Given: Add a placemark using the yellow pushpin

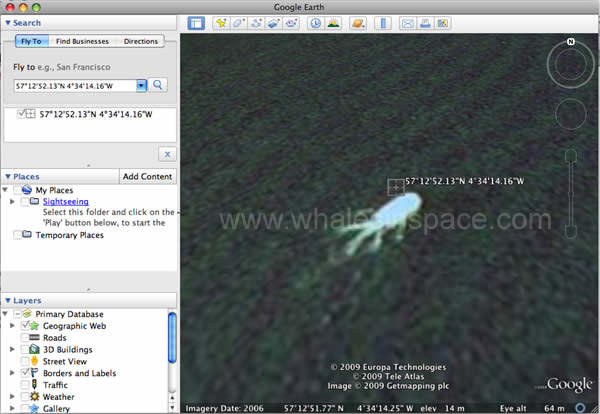Looking at the screenshot, I should coord(221,23).
